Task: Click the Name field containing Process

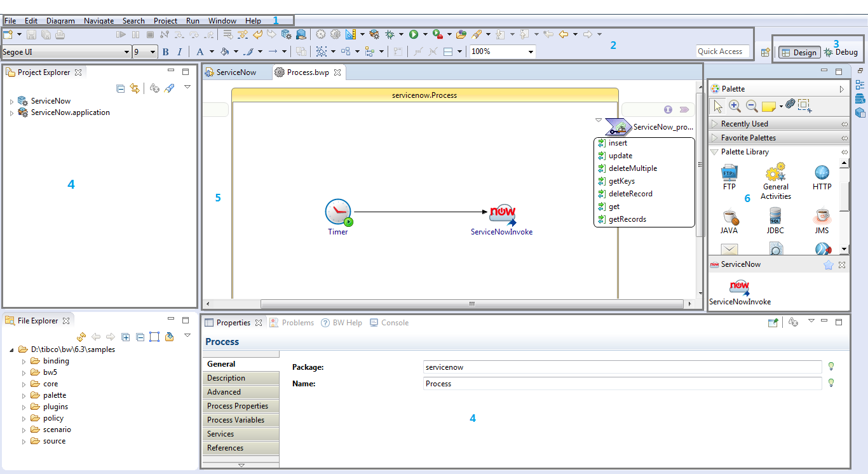Action: [623, 384]
